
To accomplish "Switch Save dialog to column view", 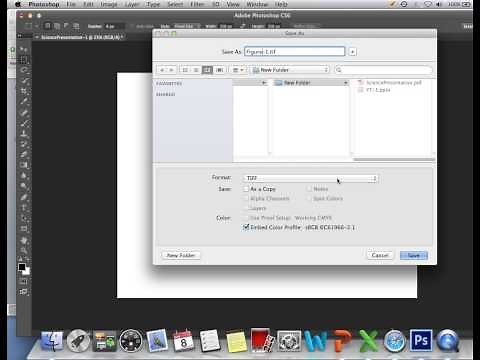I will [207, 70].
